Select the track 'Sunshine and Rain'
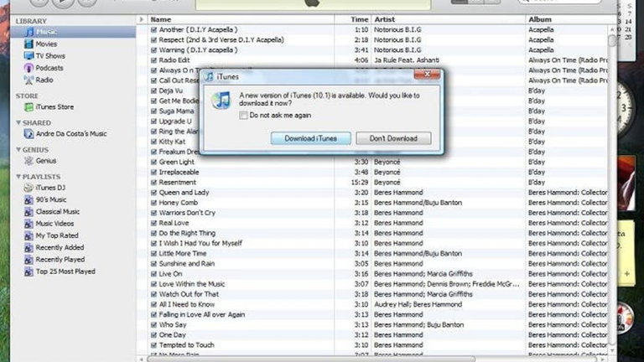Viewport: 644px width, 362px height. (186, 264)
